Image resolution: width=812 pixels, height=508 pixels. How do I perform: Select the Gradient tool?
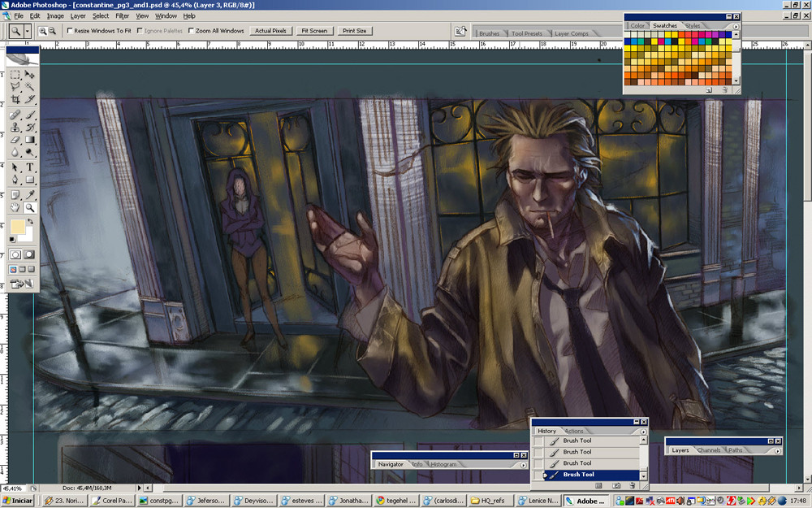30,140
